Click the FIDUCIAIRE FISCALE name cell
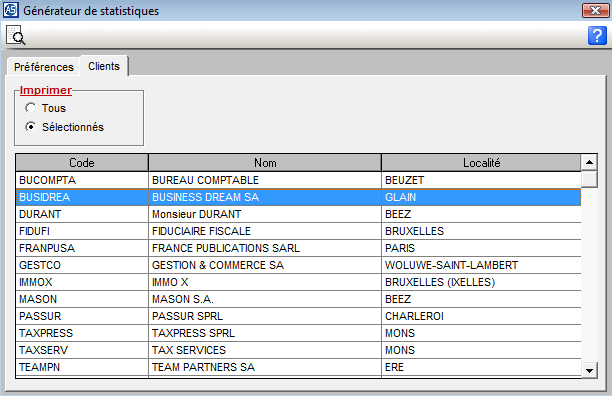This screenshot has width=612, height=396. [265, 231]
